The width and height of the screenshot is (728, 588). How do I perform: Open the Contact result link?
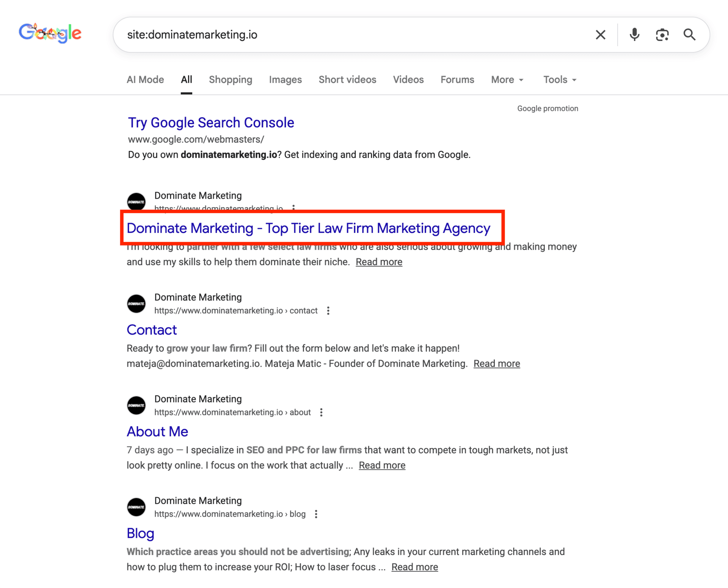pos(152,330)
